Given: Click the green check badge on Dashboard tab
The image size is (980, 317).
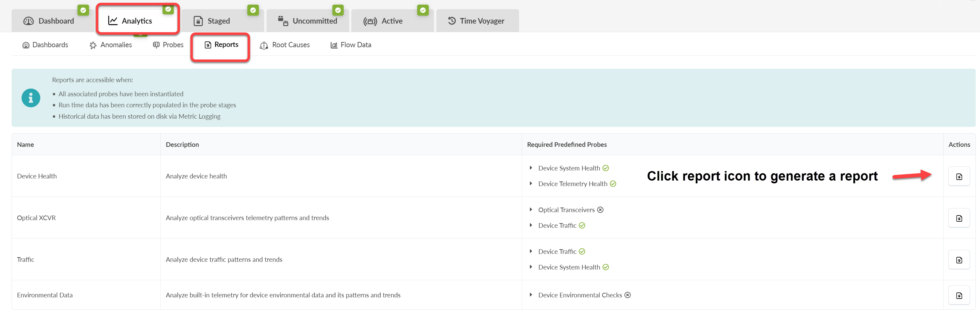Looking at the screenshot, I should coord(83,10).
